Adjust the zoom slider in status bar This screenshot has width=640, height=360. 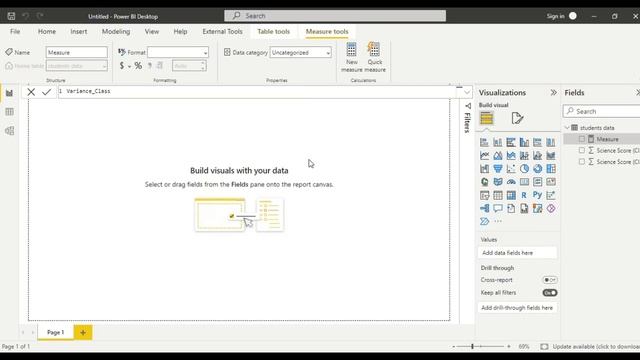(x=472, y=347)
